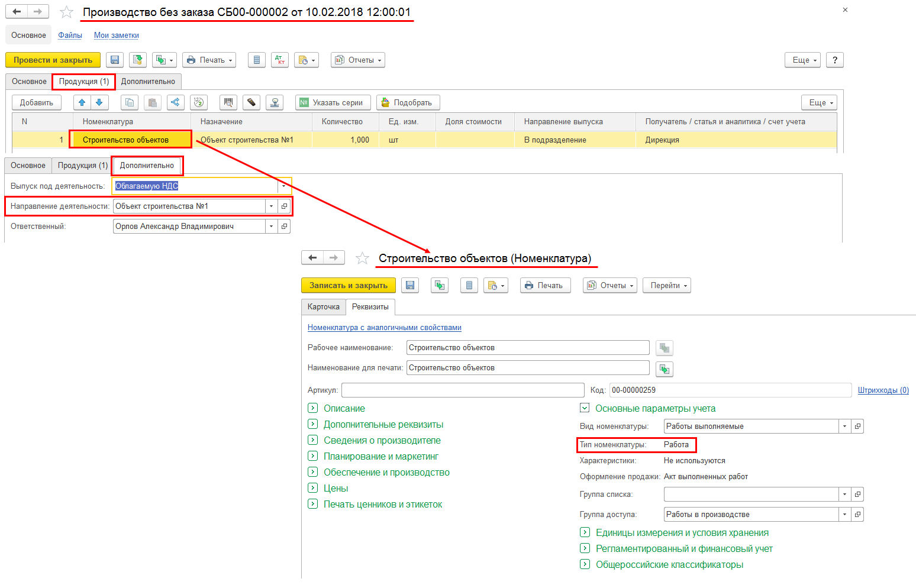Viewport: 916px width, 588px height.
Task: Open the Мои заметки link in the navigation bar
Action: point(117,35)
